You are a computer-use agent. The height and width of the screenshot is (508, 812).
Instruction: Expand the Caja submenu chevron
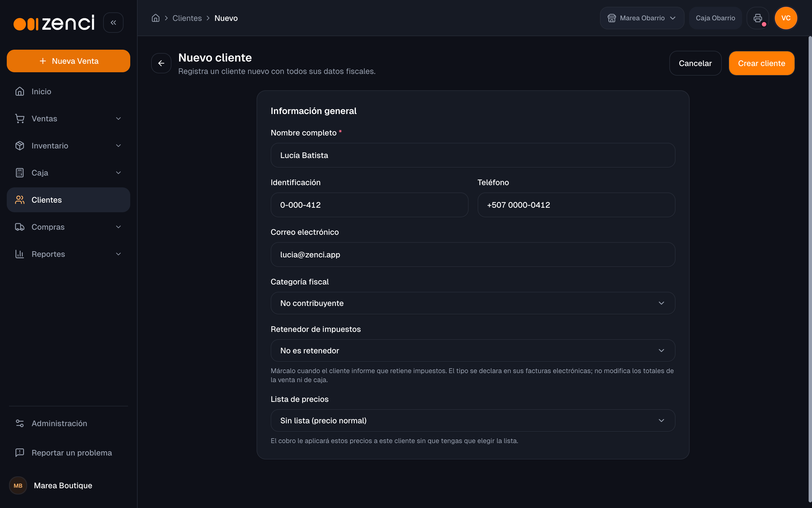[118, 173]
